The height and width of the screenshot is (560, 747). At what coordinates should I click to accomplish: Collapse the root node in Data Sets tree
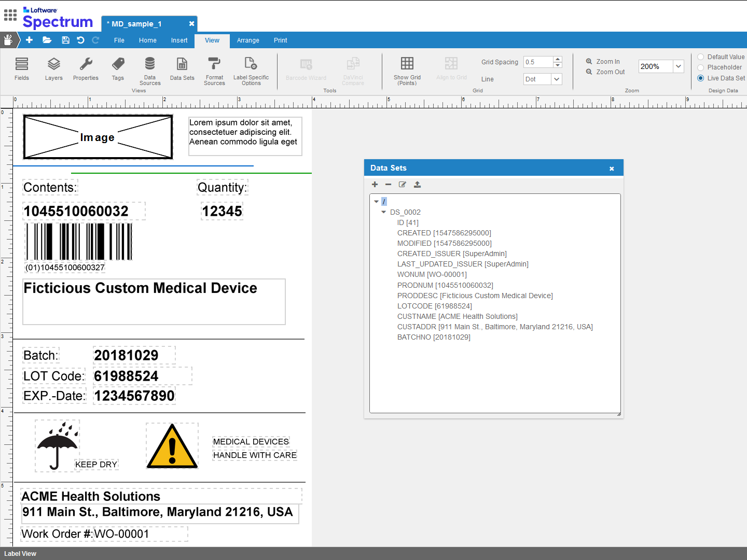coord(377,202)
